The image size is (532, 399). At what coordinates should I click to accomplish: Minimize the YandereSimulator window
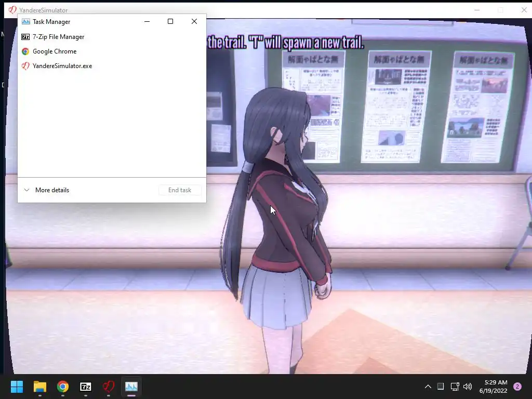[x=477, y=10]
